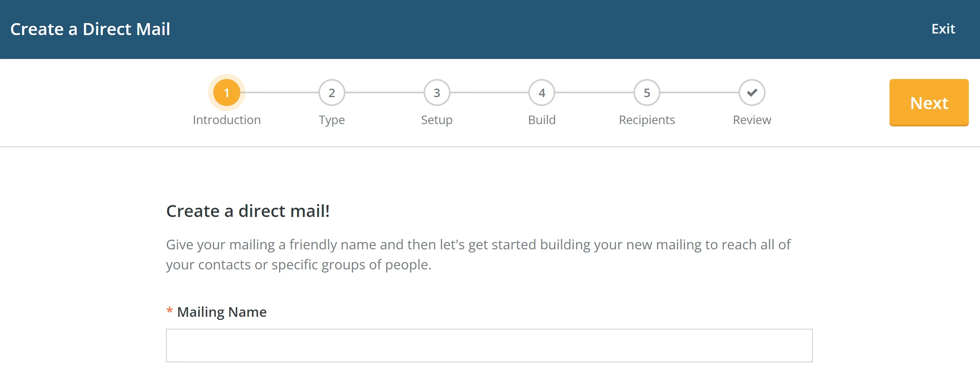Select the active Introduction step circle
Viewport: 980px width, 370px height.
pyautogui.click(x=227, y=92)
